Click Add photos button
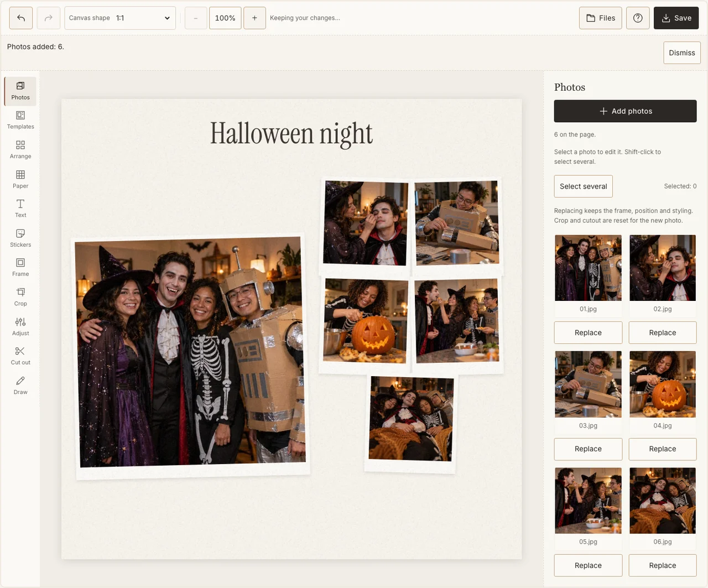The width and height of the screenshot is (708, 588). (x=626, y=111)
